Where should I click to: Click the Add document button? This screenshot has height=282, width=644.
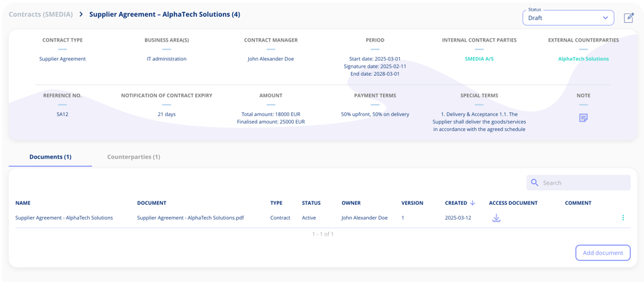[602, 253]
